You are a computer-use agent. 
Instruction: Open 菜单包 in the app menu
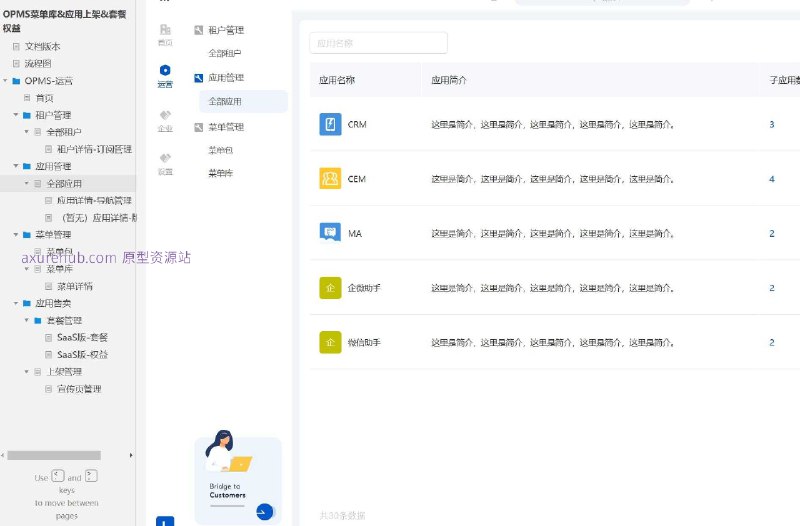[x=220, y=150]
